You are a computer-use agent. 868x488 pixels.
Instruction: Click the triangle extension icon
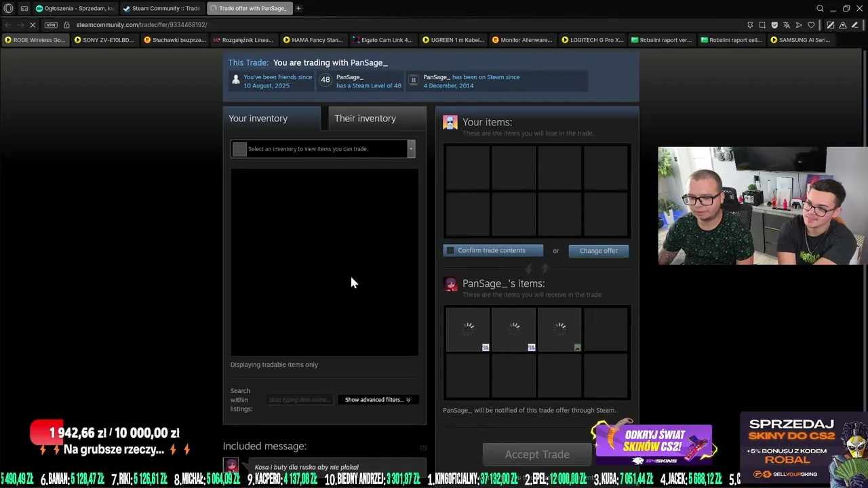pyautogui.click(x=843, y=25)
